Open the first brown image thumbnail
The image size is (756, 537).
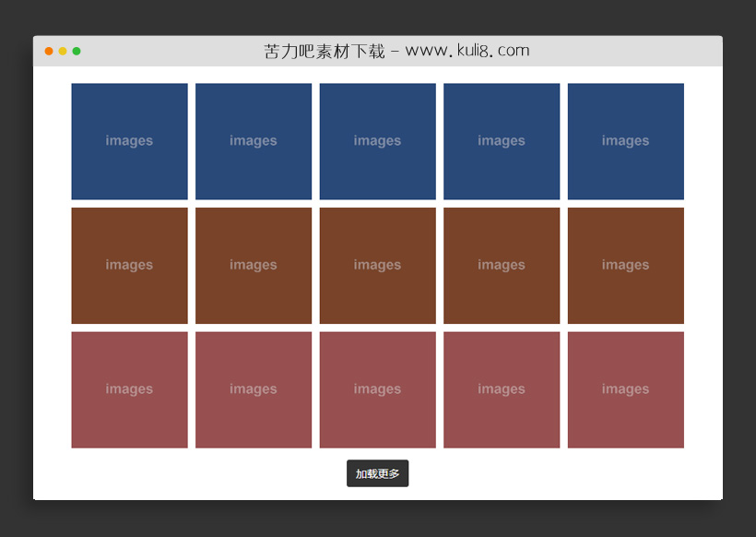[129, 266]
